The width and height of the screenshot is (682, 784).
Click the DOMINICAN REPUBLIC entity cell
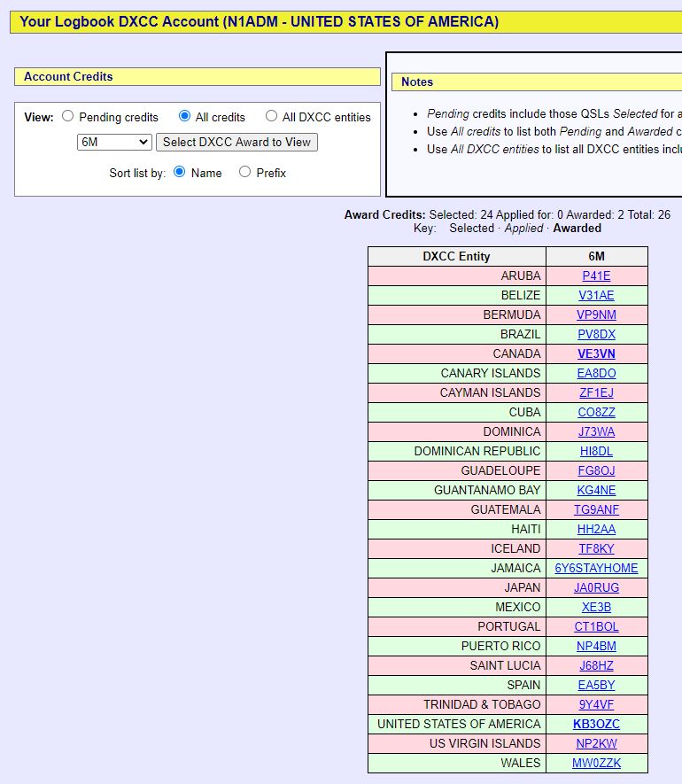point(456,452)
